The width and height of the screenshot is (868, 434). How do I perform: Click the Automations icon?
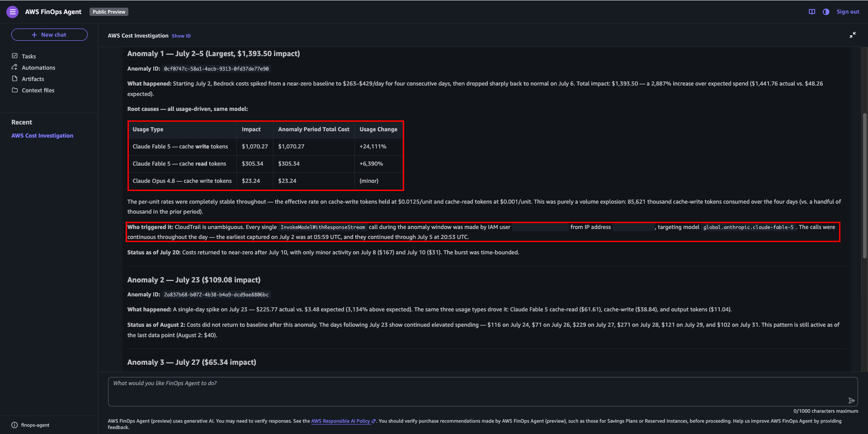tap(14, 67)
